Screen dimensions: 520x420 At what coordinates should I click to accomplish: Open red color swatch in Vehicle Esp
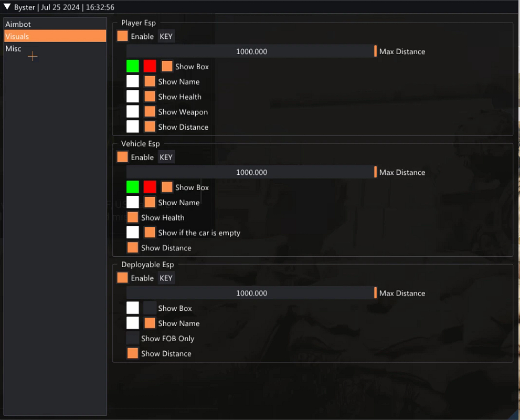coord(150,187)
